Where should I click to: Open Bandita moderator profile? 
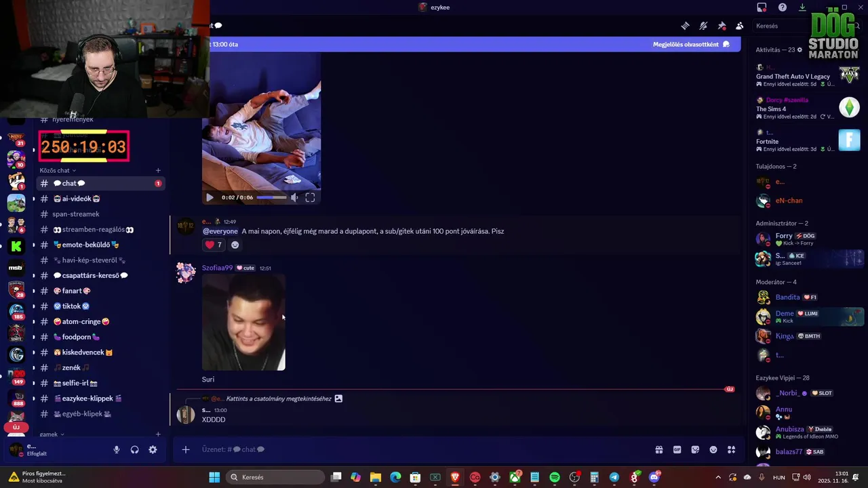[808, 297]
